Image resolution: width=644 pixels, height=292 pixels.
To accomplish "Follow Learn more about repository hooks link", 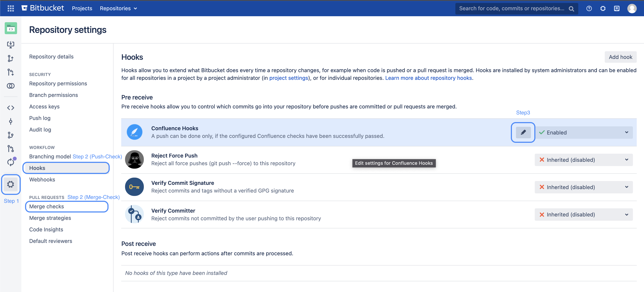I will pos(428,78).
